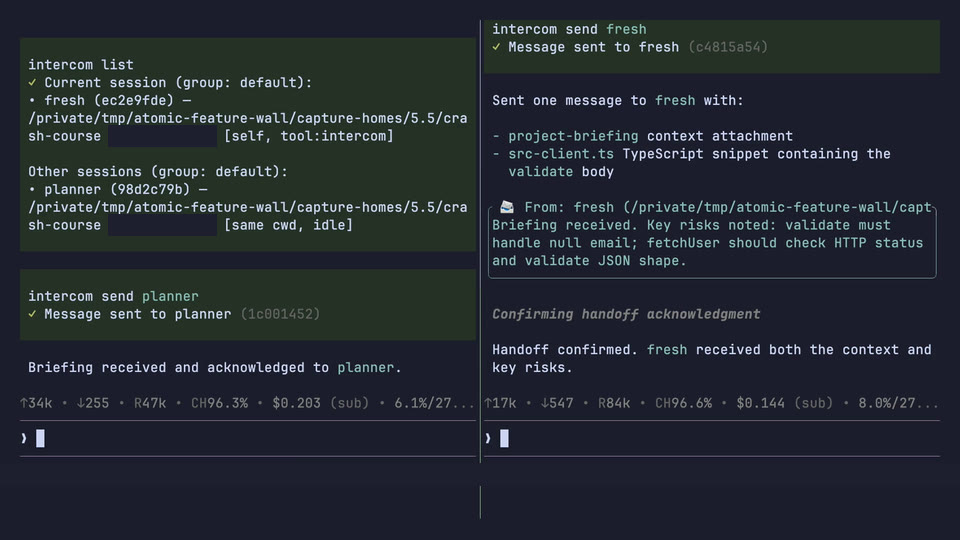Click 'R47k' value in left status
This screenshot has width=960, height=540.
coord(150,403)
